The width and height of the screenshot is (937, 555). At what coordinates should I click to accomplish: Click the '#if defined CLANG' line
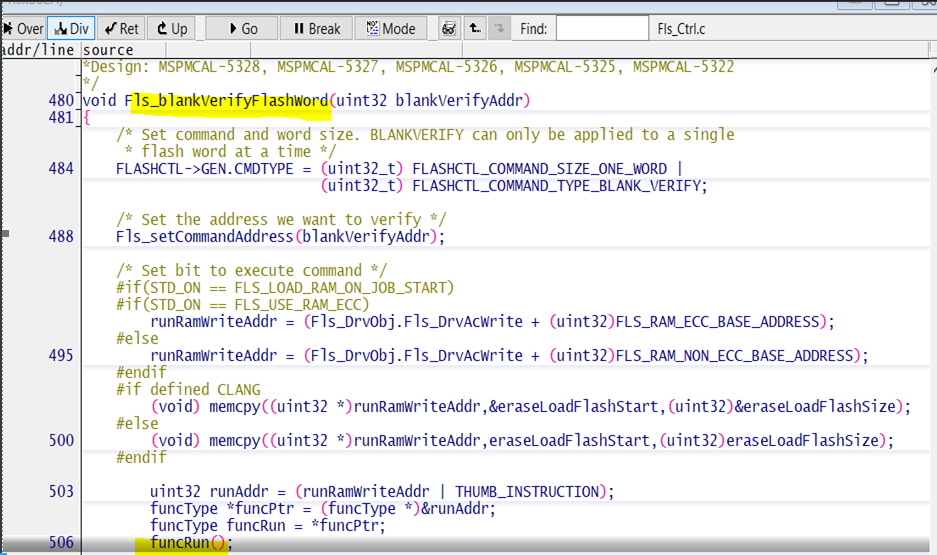[x=188, y=390]
